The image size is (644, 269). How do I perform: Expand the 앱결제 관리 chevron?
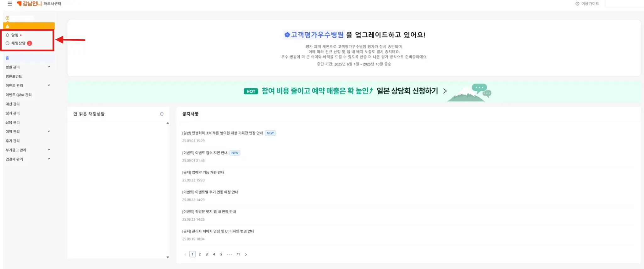(49, 159)
